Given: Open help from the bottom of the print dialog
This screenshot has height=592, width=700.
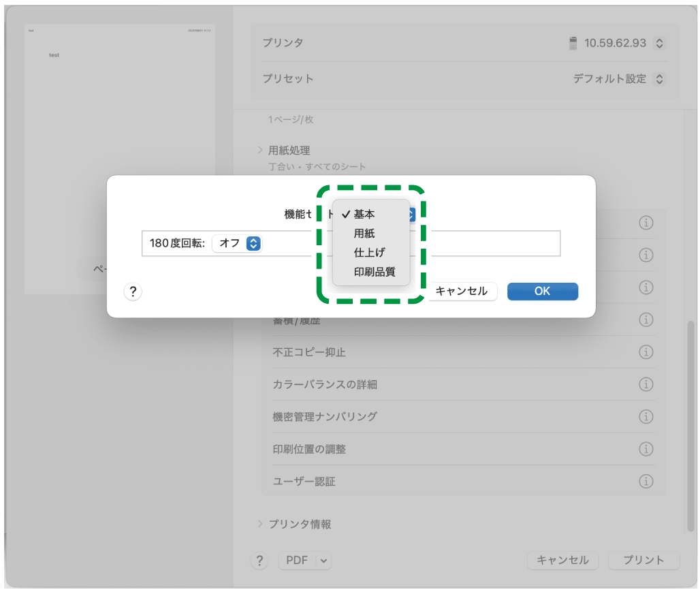Looking at the screenshot, I should coord(259,561).
